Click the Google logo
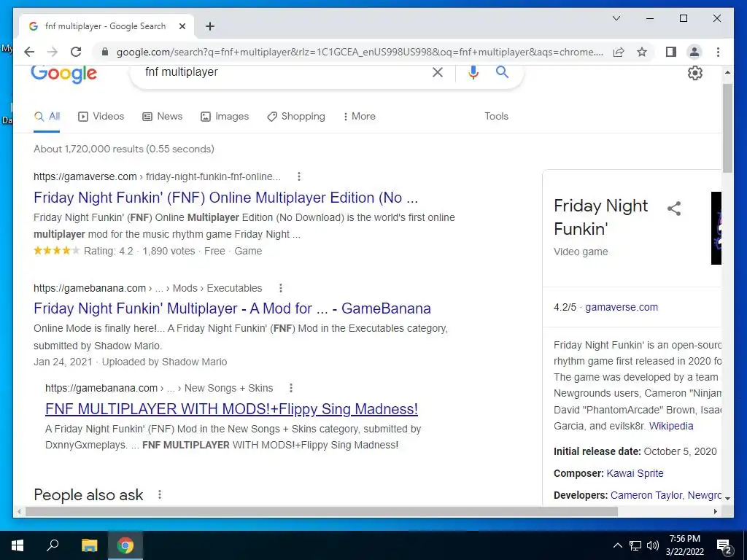This screenshot has width=747, height=560. 64,74
